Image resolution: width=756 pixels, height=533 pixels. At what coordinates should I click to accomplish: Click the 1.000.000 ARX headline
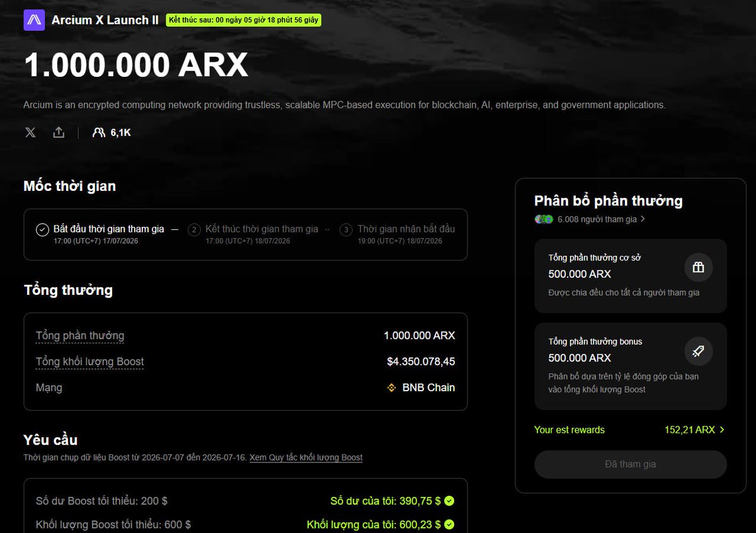136,66
